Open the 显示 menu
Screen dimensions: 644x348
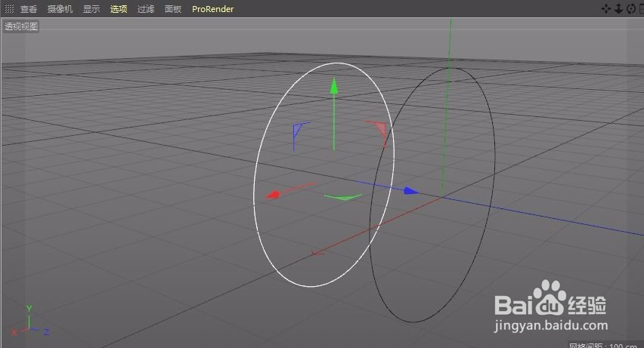(x=91, y=8)
